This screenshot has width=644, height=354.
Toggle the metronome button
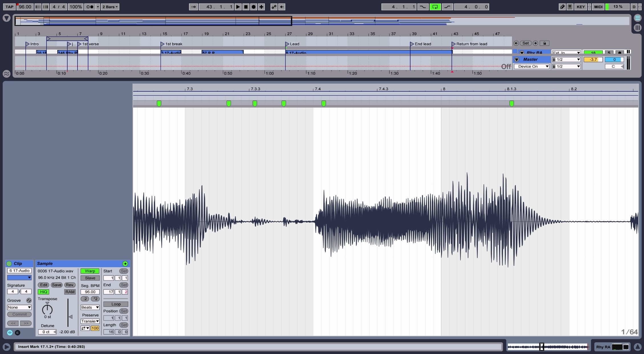(90, 7)
